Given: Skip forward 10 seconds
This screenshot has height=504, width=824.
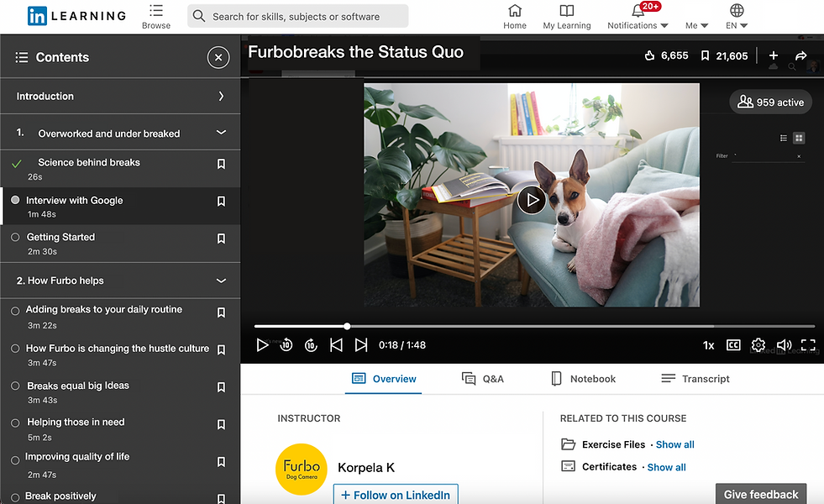Looking at the screenshot, I should (x=311, y=345).
